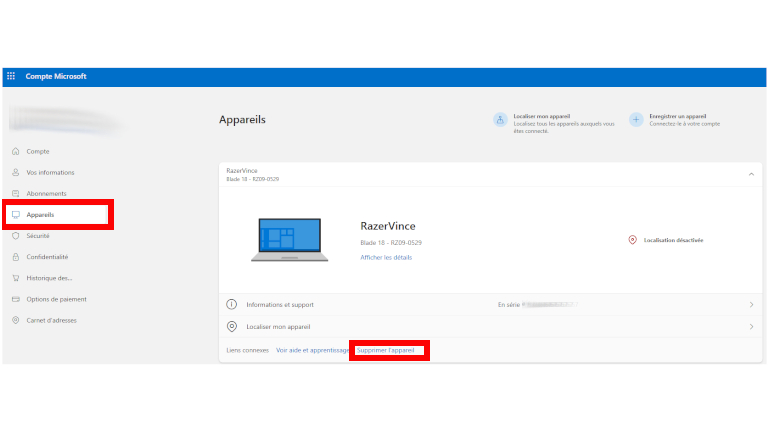This screenshot has width=768, height=432.
Task: Click the Appareils page heading
Action: click(242, 120)
